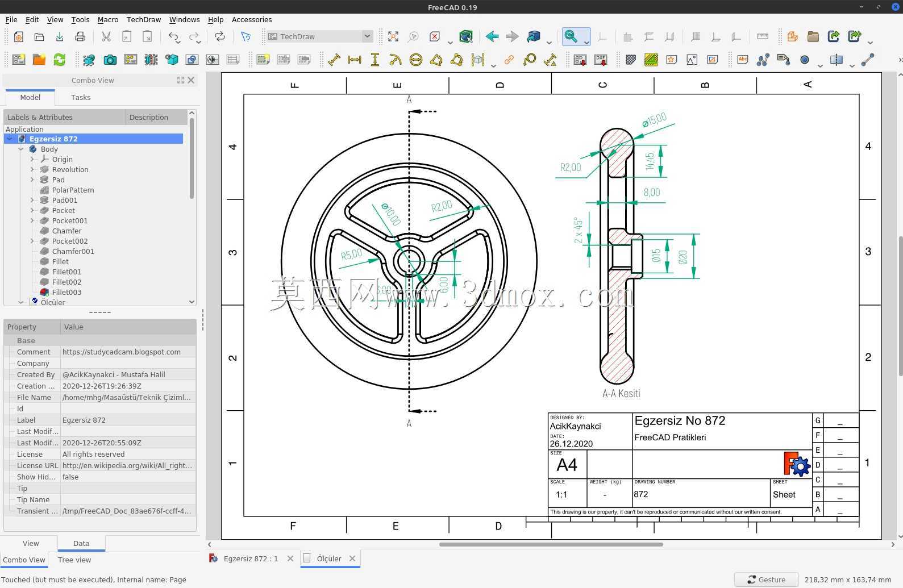Insert active view with the camera icon
The width and height of the screenshot is (903, 588).
coord(110,60)
